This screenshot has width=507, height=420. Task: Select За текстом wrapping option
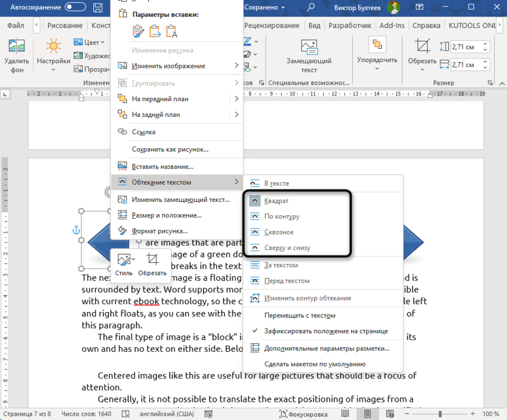[323, 265]
